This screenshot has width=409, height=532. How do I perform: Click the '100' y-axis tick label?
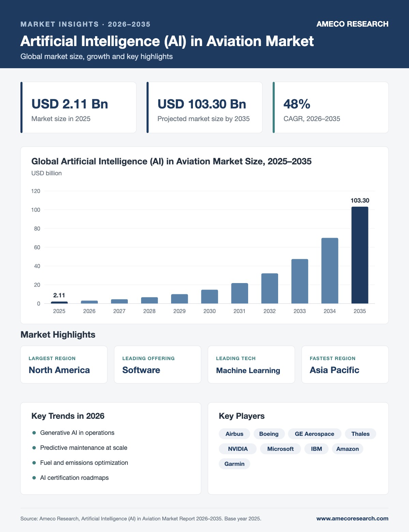point(36,210)
